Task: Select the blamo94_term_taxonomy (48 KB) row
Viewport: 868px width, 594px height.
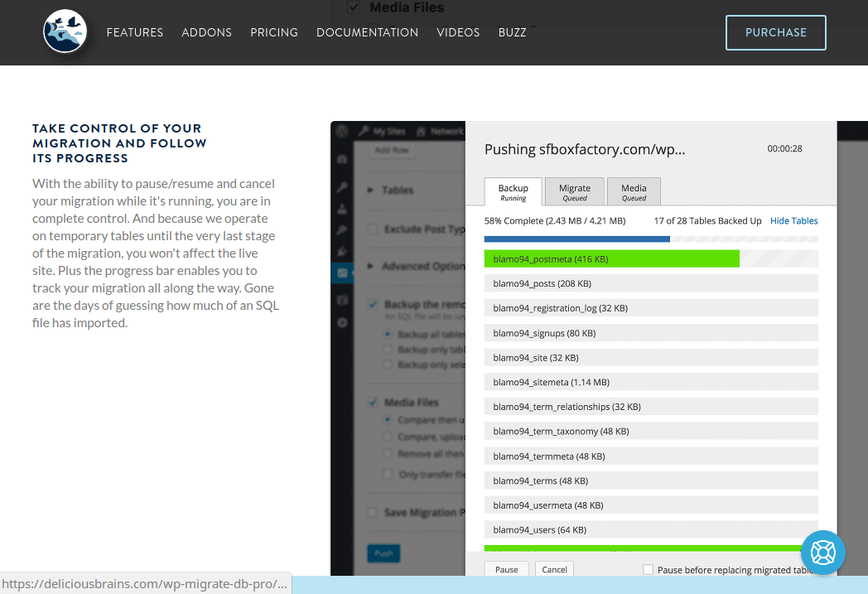Action: point(651,432)
